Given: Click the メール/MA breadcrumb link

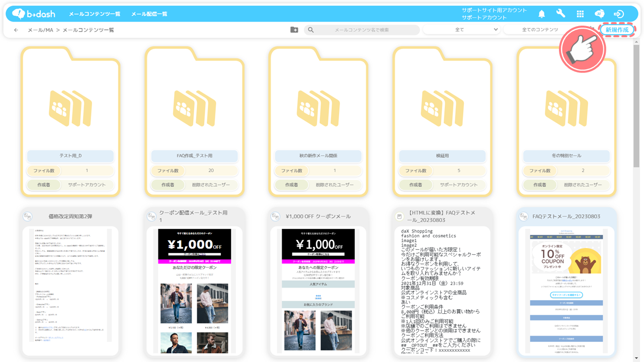Looking at the screenshot, I should pos(40,30).
